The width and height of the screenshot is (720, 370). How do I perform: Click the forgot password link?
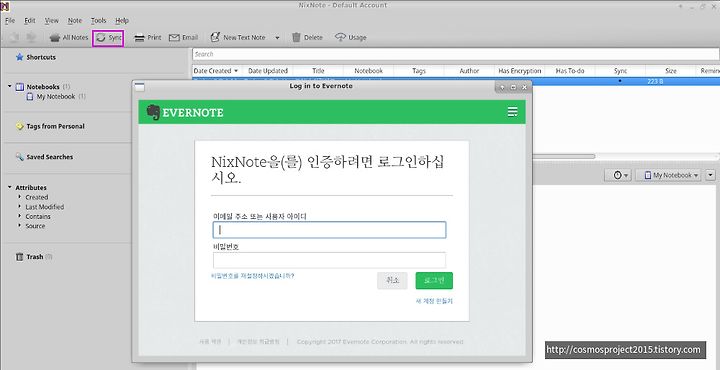point(252,276)
